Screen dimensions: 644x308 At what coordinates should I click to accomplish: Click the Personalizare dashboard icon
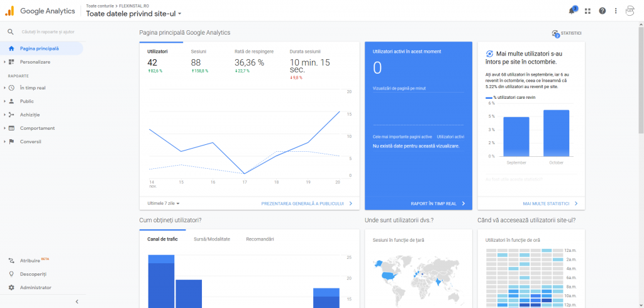coord(11,62)
